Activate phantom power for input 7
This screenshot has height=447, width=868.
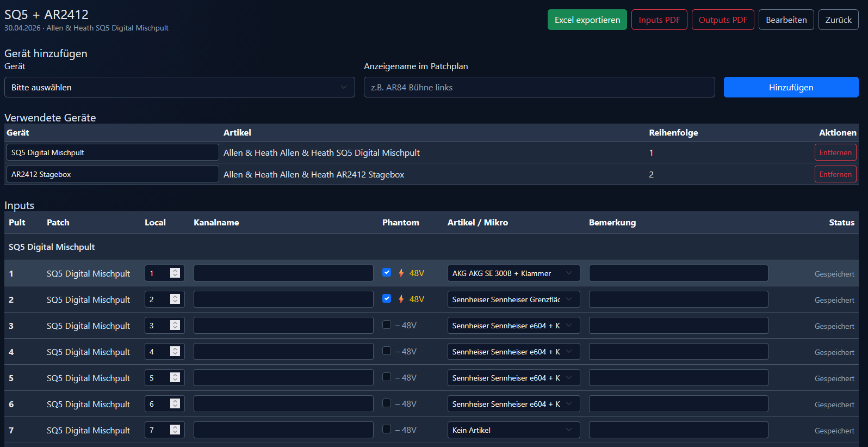(x=387, y=429)
